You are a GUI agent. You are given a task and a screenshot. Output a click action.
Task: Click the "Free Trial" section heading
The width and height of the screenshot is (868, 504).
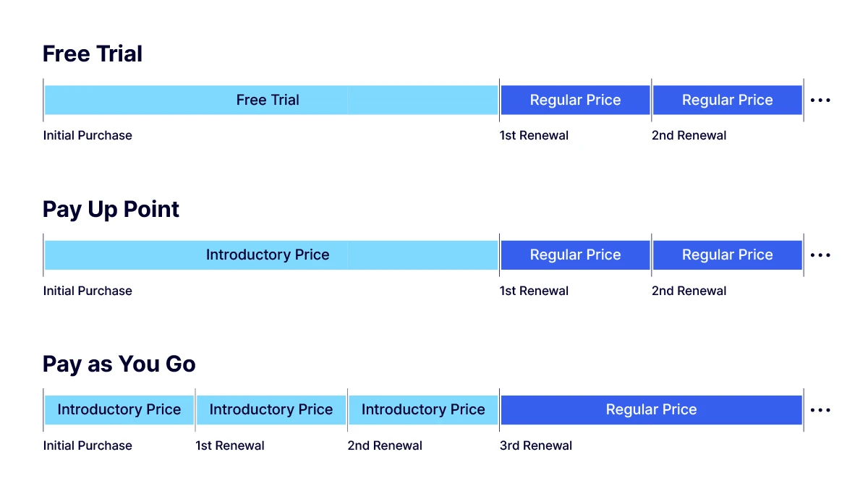pyautogui.click(x=93, y=54)
